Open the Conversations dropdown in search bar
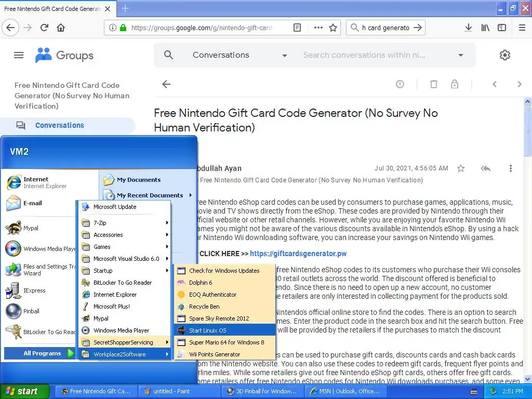The image size is (532, 399). (x=240, y=55)
